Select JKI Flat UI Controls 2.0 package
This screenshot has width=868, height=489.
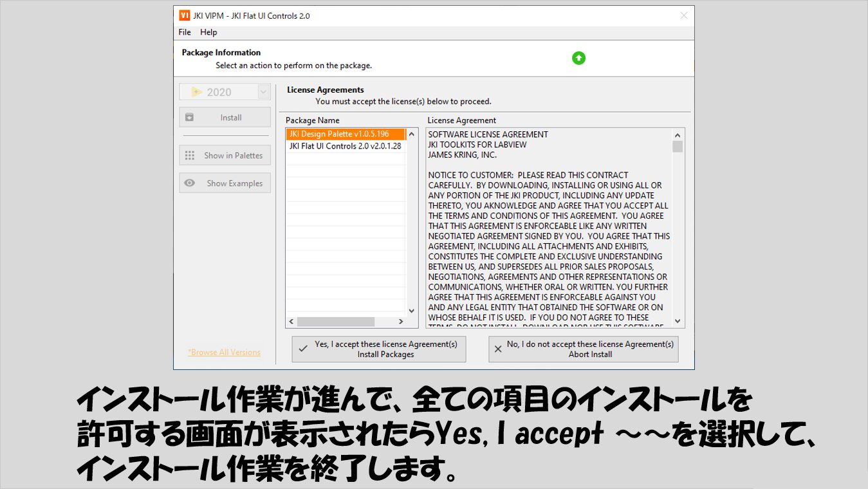tap(346, 146)
